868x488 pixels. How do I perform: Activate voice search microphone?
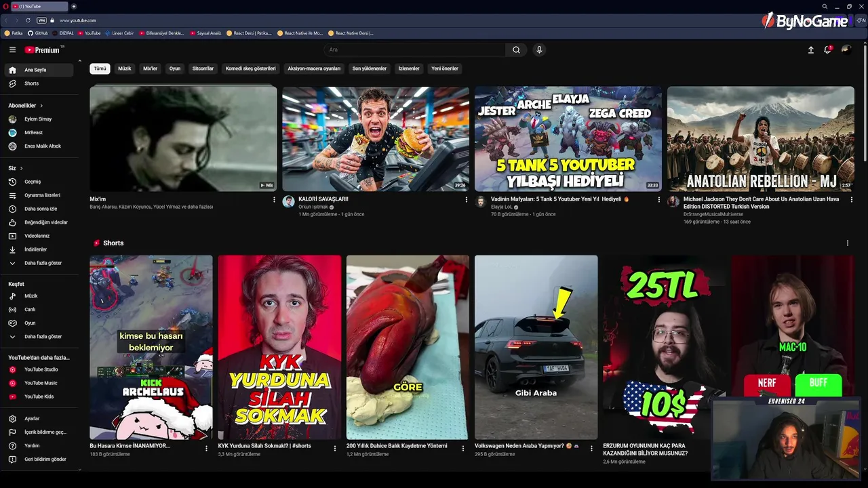point(539,49)
